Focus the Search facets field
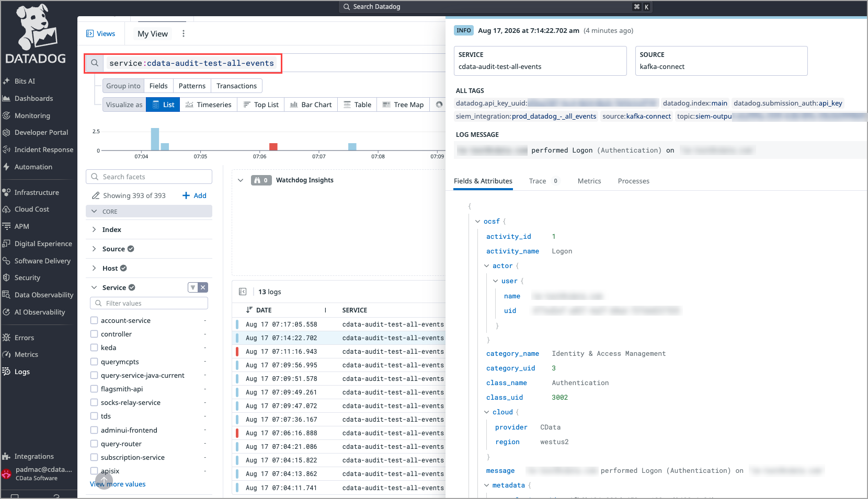Image resolution: width=868 pixels, height=499 pixels. pyautogui.click(x=149, y=177)
